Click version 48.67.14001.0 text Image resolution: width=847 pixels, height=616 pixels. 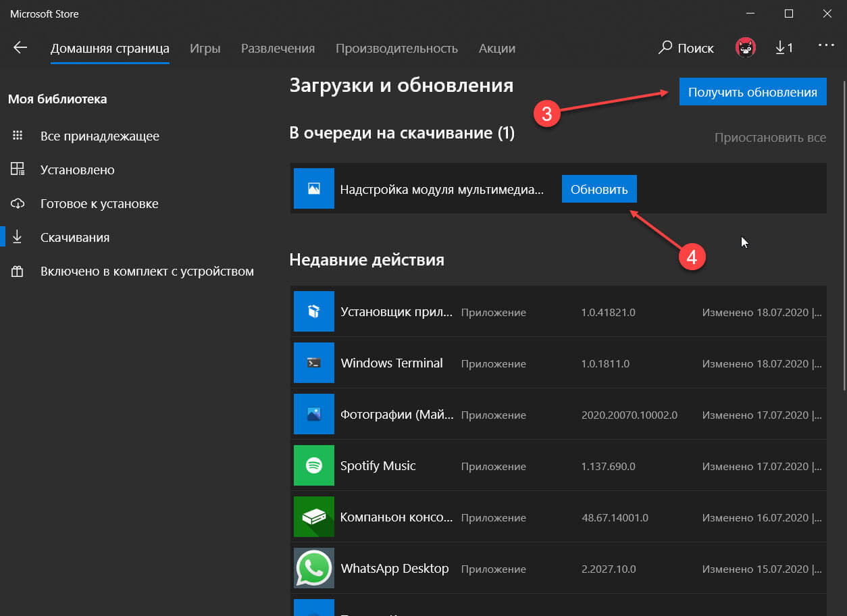[615, 517]
